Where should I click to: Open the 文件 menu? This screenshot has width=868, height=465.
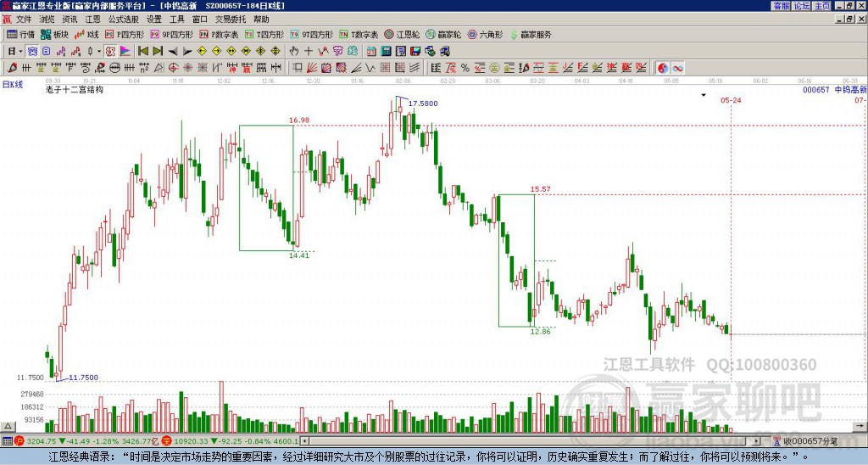(24, 20)
